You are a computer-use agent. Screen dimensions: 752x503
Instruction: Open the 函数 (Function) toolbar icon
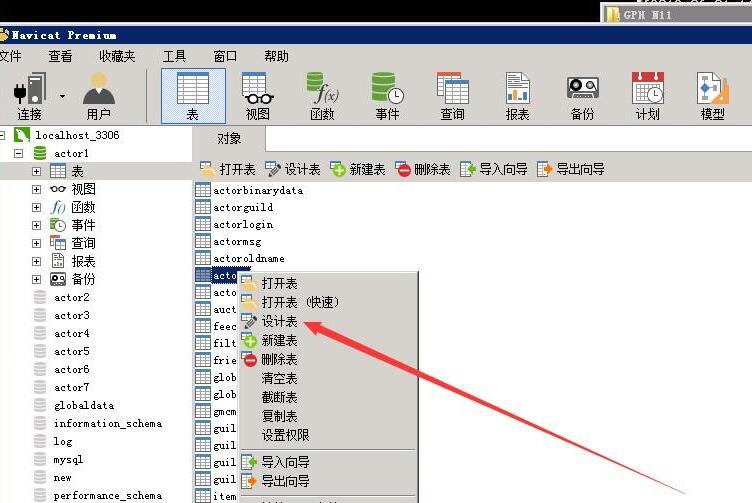coord(322,94)
